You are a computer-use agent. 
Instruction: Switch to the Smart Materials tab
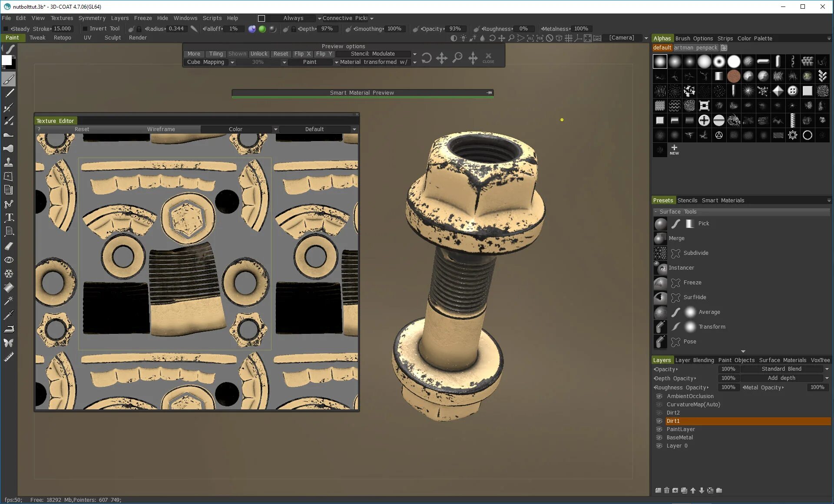pos(723,201)
